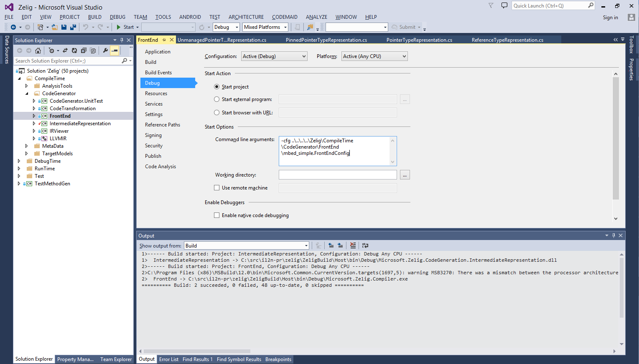The image size is (639, 364).
Task: Click the Home icon in Solution Explorer
Action: (38, 51)
